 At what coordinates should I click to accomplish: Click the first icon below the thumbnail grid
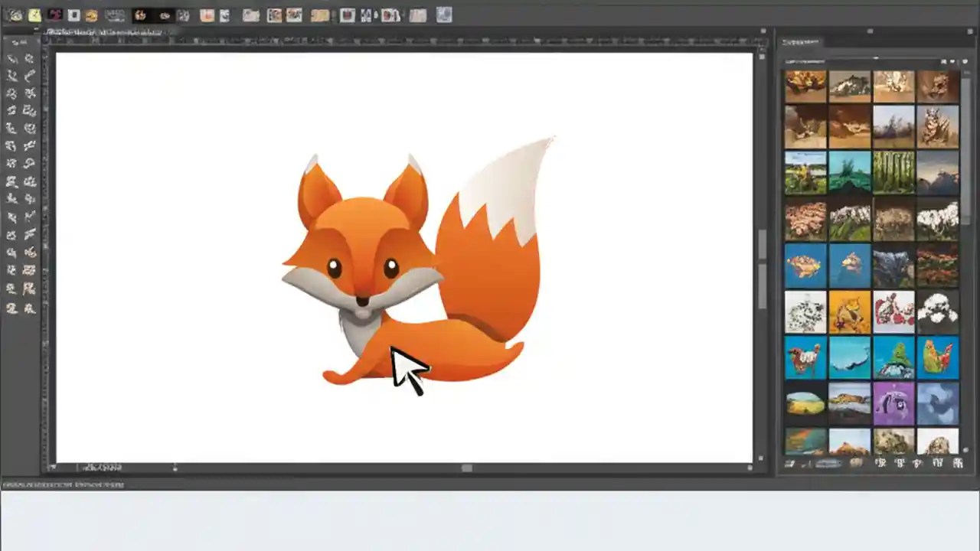[789, 463]
